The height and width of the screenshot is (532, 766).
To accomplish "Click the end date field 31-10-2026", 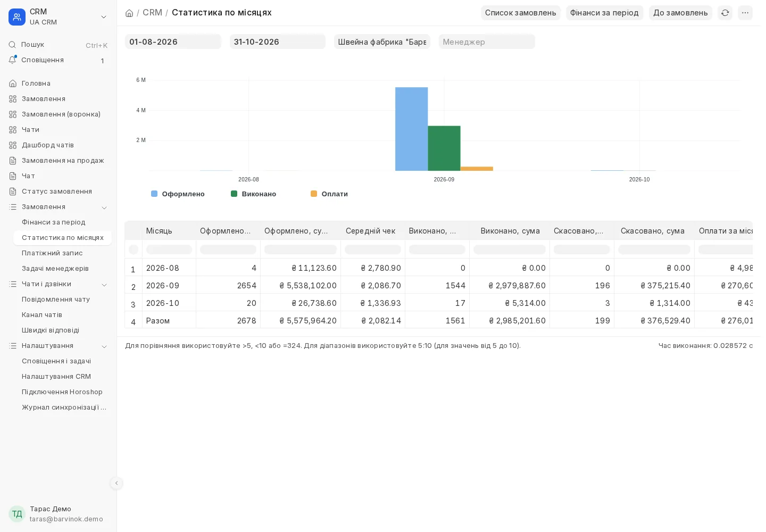I will pyautogui.click(x=278, y=41).
